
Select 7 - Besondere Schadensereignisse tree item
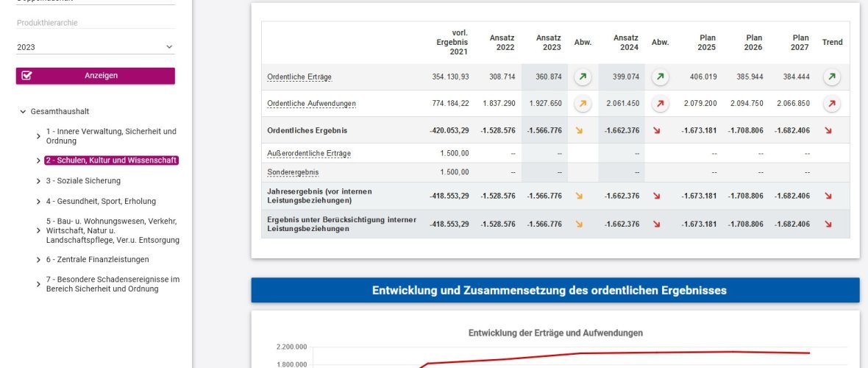113,284
